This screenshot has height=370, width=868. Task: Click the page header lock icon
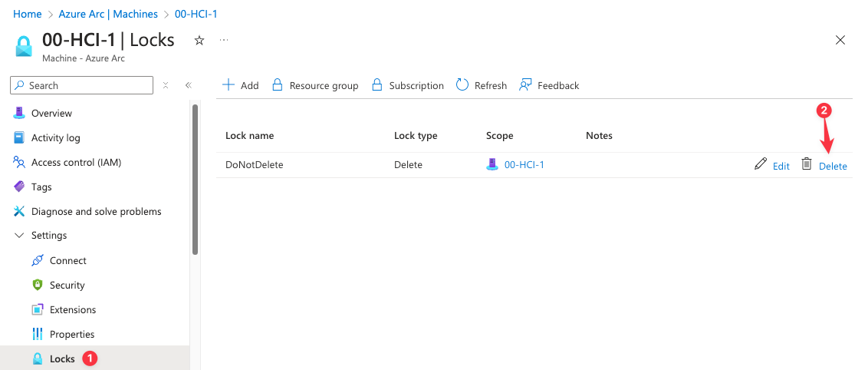click(25, 47)
